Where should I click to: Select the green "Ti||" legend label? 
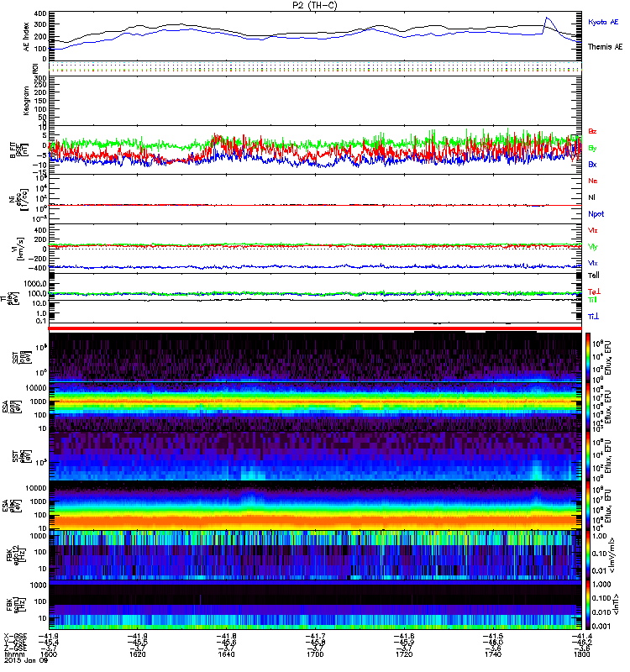(592, 300)
